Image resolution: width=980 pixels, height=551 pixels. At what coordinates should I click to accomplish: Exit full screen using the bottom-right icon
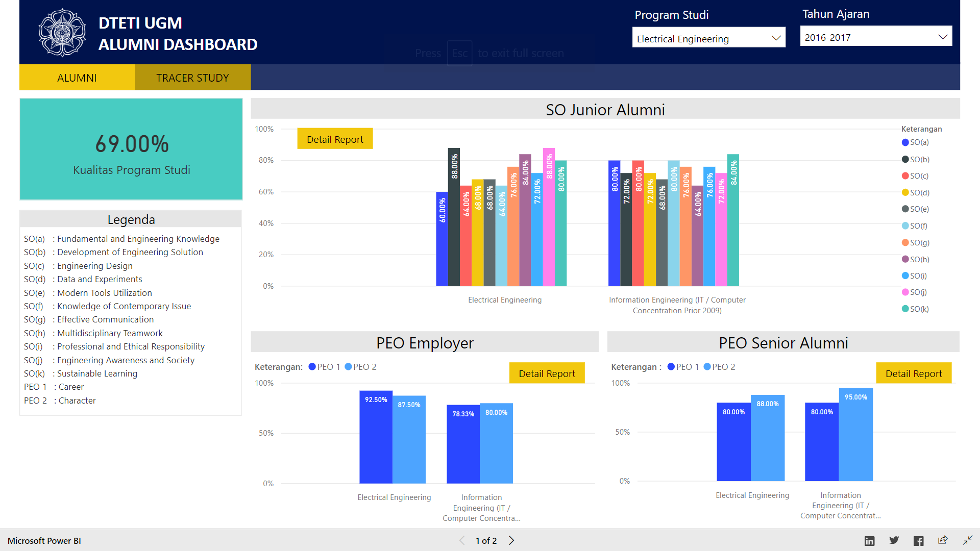(968, 540)
